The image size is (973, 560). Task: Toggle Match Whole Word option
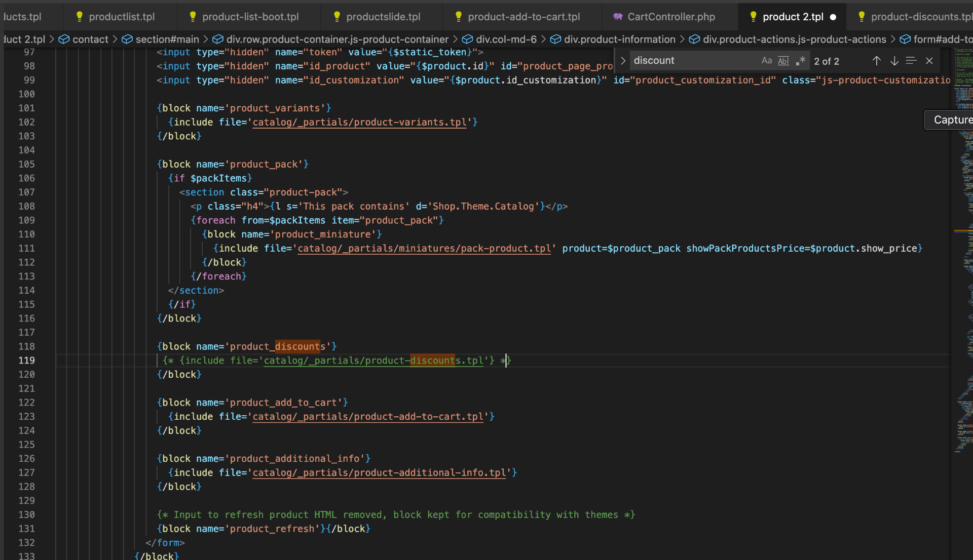pos(783,61)
